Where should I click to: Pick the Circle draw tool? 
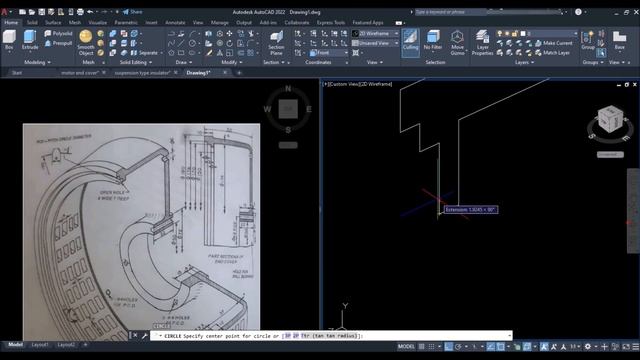coord(191,43)
